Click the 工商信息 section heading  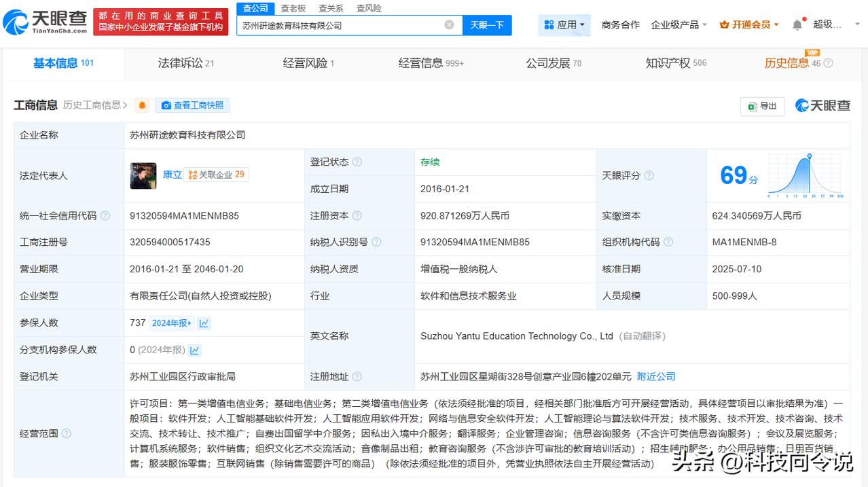pos(36,105)
